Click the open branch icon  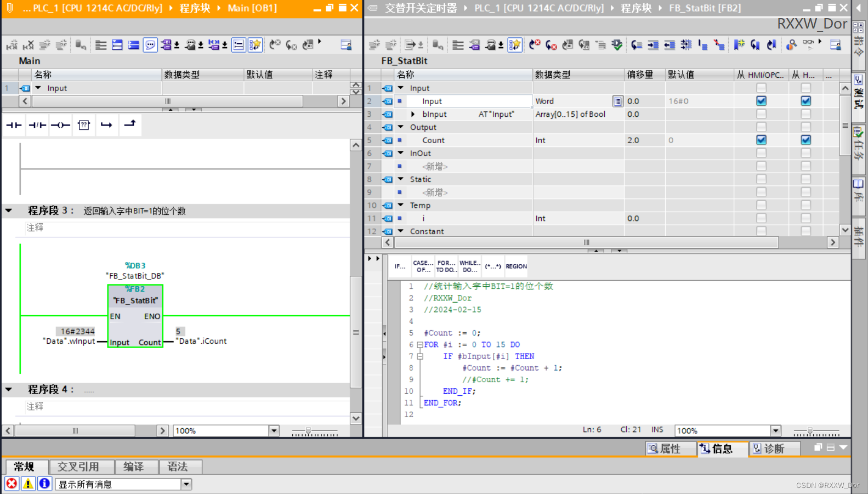pos(106,125)
